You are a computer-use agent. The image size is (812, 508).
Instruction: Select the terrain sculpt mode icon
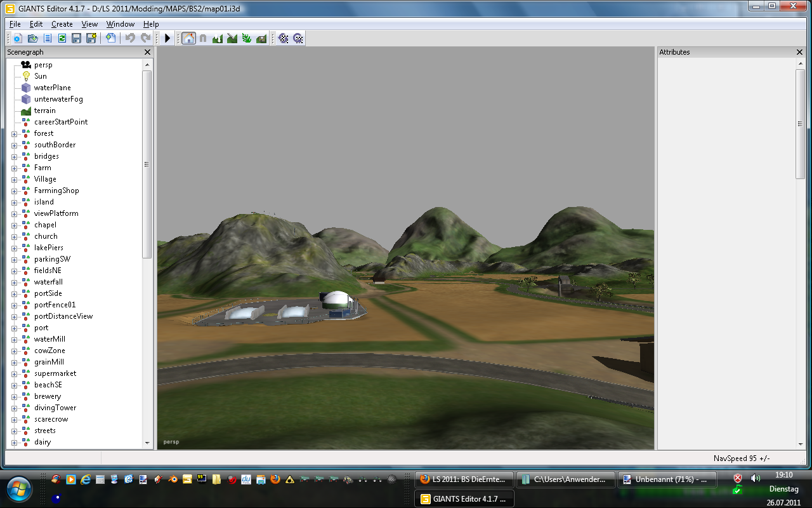coord(218,38)
